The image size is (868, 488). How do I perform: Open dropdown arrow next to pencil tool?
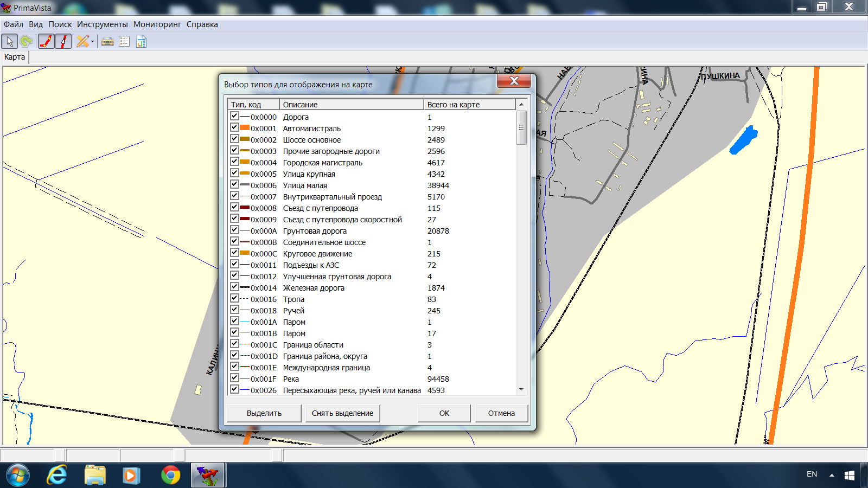tap(93, 42)
